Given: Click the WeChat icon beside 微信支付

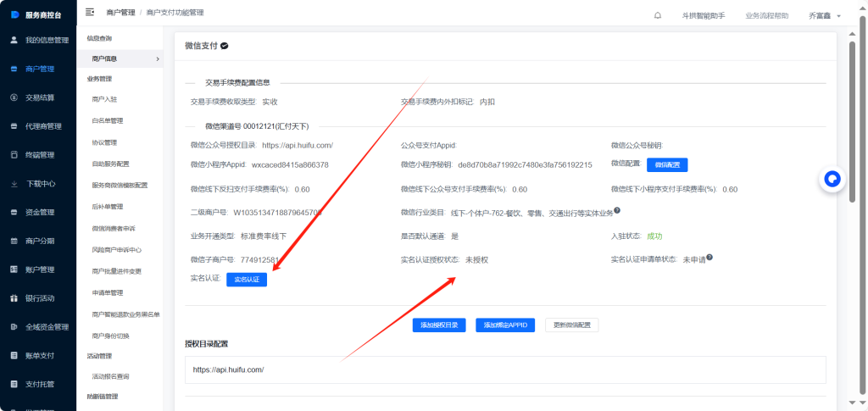Looking at the screenshot, I should pyautogui.click(x=224, y=46).
